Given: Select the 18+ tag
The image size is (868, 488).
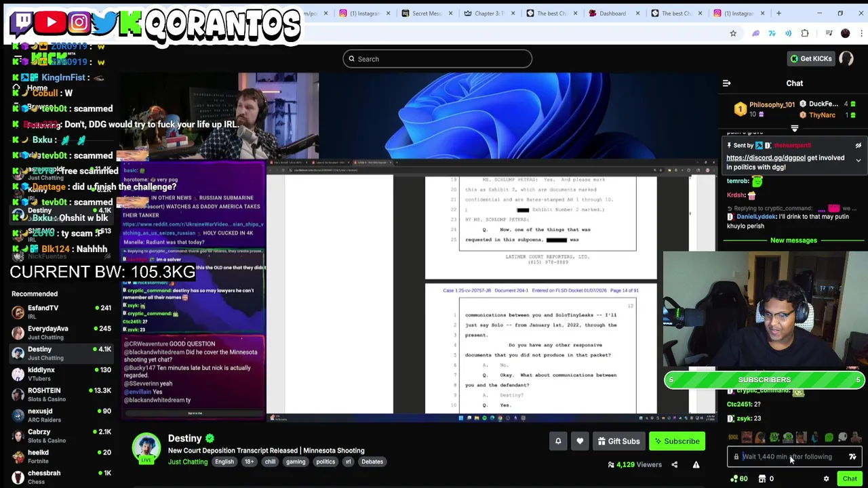Looking at the screenshot, I should pyautogui.click(x=249, y=462).
